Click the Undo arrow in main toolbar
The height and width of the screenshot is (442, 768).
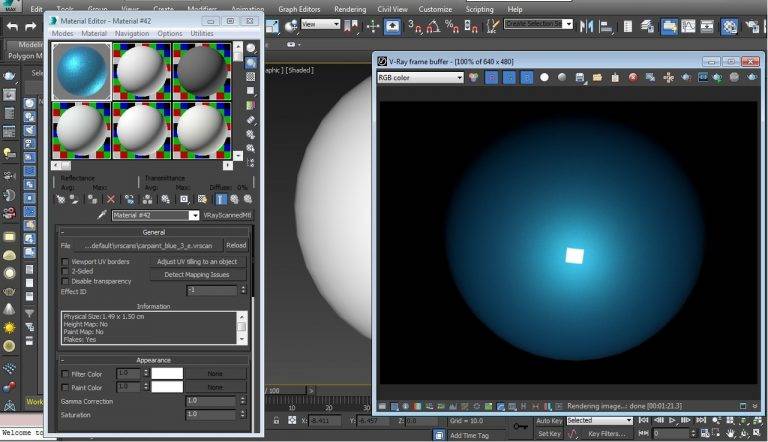[12, 26]
